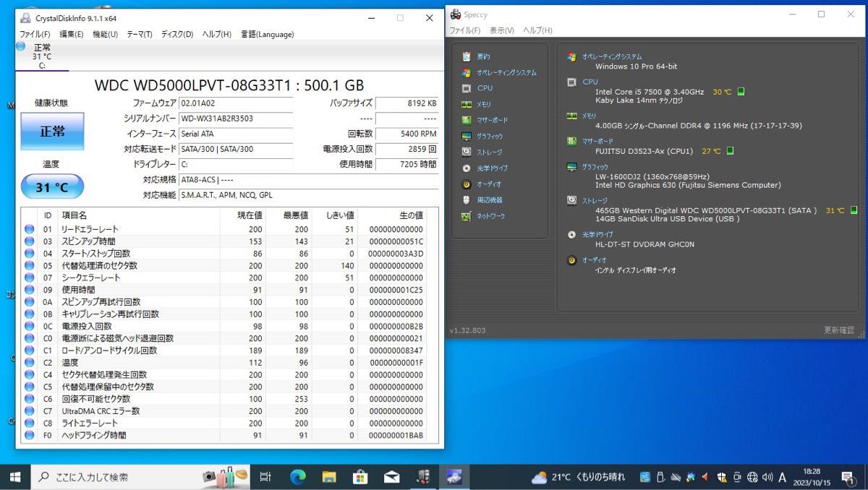Viewport: 868px width, 490px height.
Task: Click マザーボード icon in Speccy summary
Action: click(x=571, y=142)
